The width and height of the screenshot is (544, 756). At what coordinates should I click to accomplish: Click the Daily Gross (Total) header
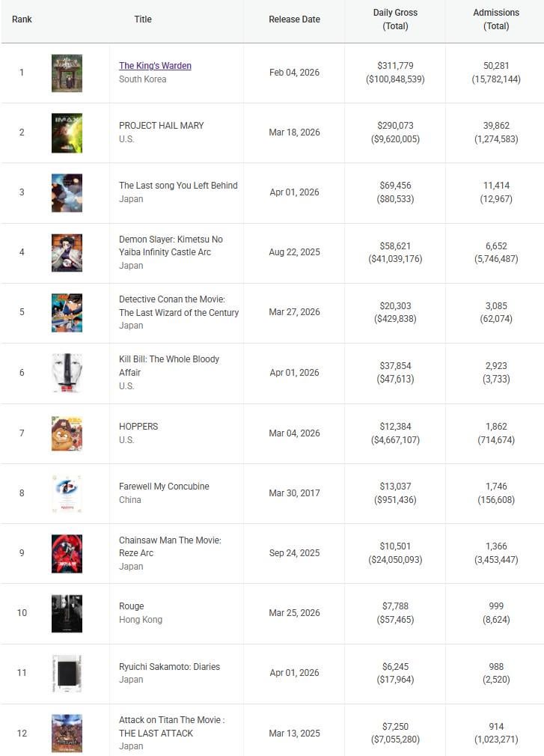[x=395, y=19]
